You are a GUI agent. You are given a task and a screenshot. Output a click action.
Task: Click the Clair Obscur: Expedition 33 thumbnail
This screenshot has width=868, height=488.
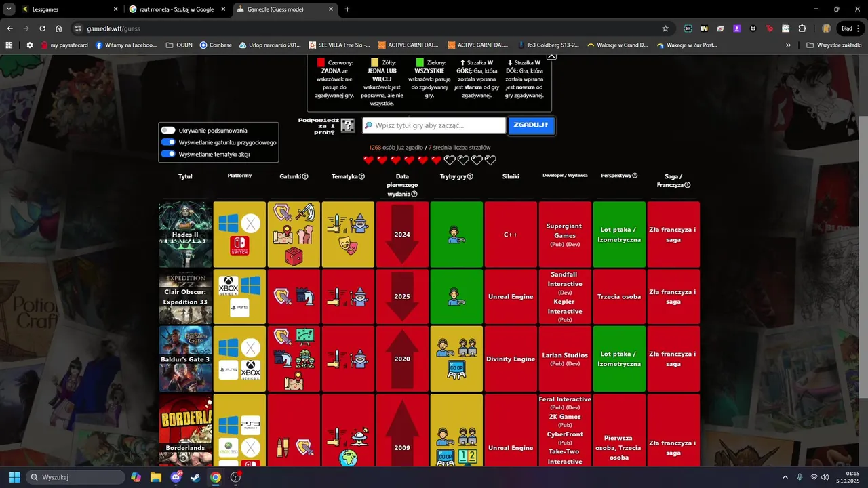tap(185, 297)
